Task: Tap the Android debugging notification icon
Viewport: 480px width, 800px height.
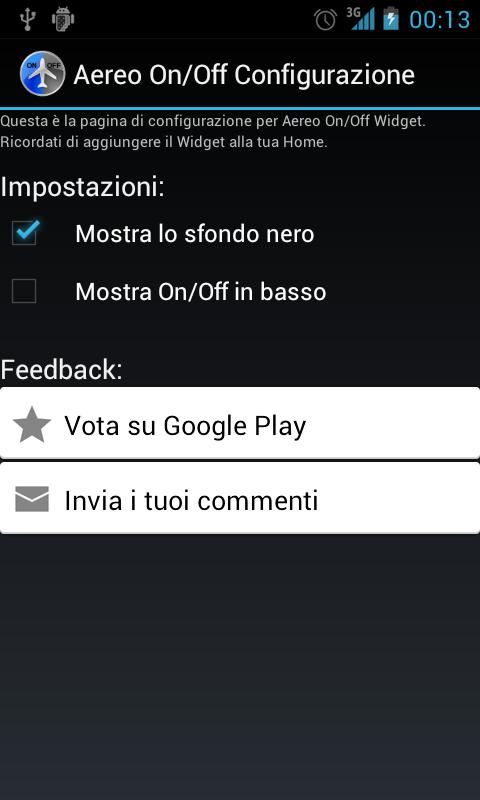Action: (x=63, y=19)
